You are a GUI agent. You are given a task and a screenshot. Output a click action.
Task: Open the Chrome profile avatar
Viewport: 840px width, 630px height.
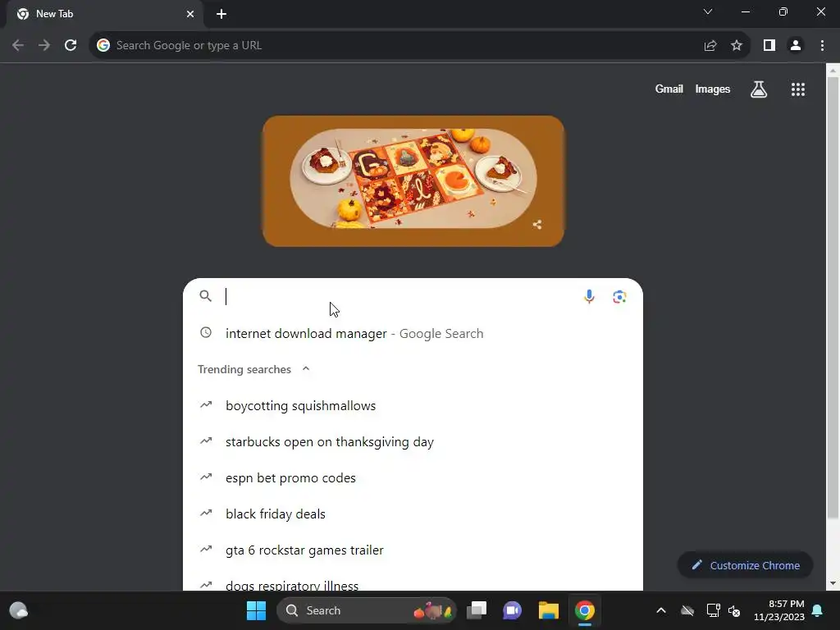tap(796, 46)
